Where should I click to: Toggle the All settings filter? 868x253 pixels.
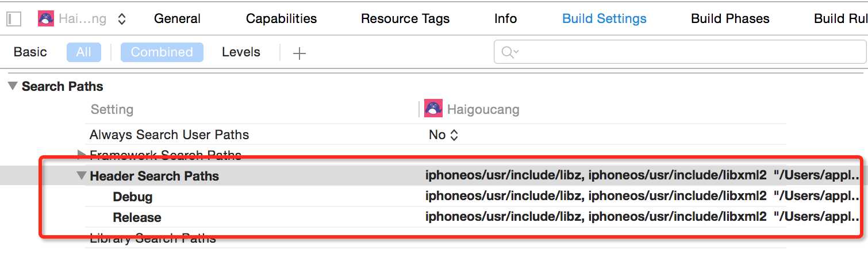pos(83,52)
